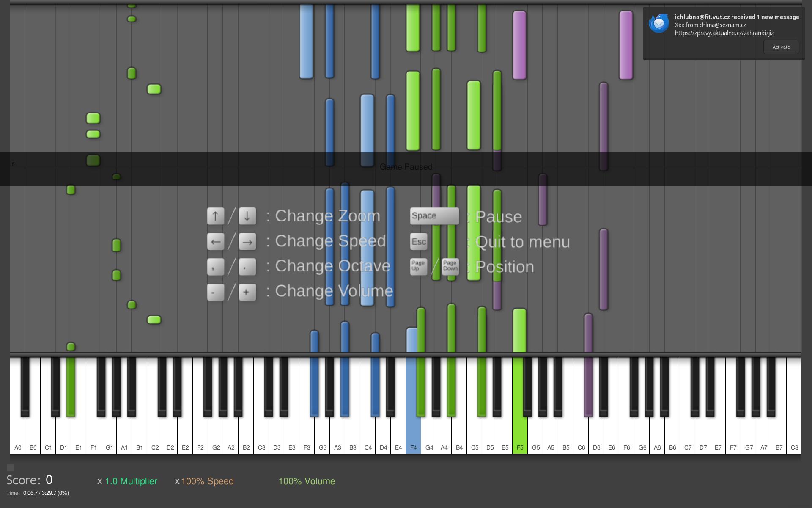The image size is (812, 508).
Task: Click the left arrow speed key icon
Action: (x=216, y=242)
